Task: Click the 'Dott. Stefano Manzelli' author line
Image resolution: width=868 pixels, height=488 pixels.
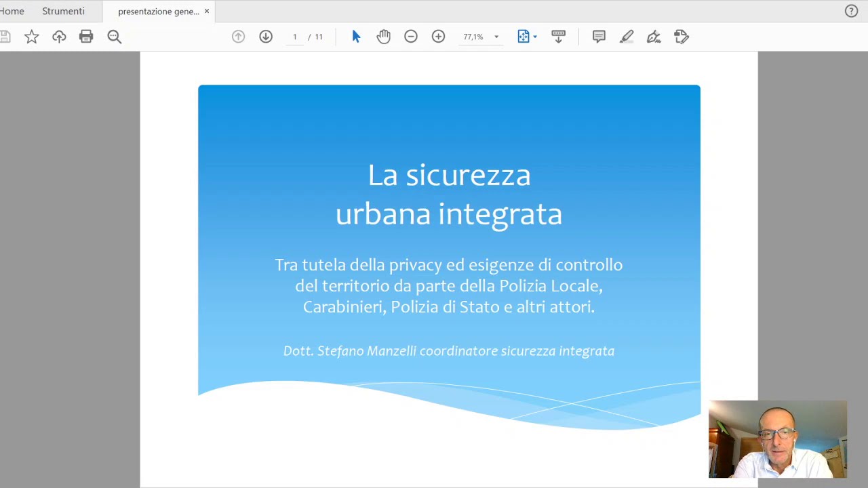Action: click(x=449, y=351)
